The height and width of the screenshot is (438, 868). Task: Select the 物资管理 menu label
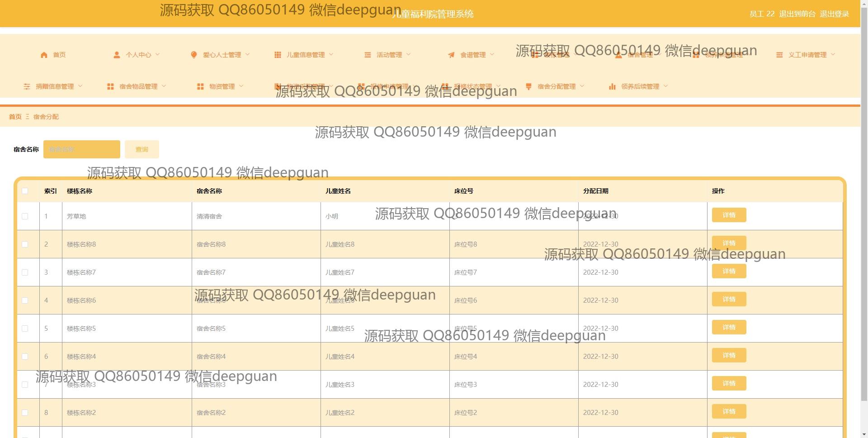(x=222, y=86)
